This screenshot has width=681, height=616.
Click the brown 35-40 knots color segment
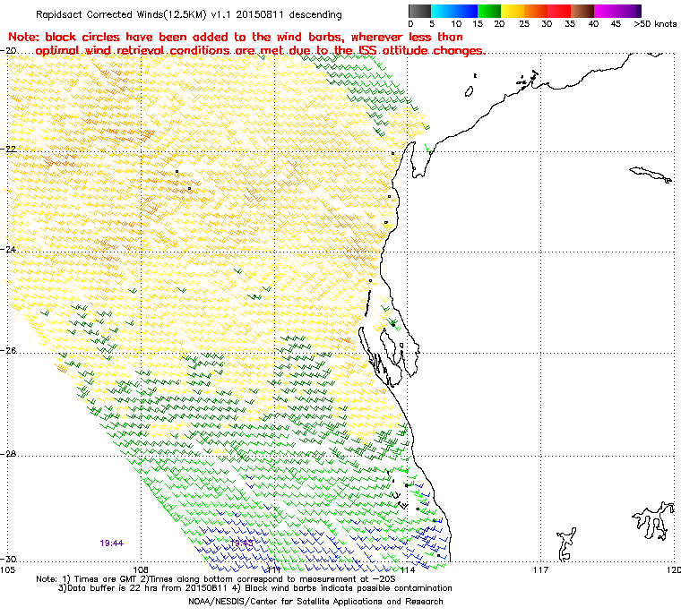point(582,11)
